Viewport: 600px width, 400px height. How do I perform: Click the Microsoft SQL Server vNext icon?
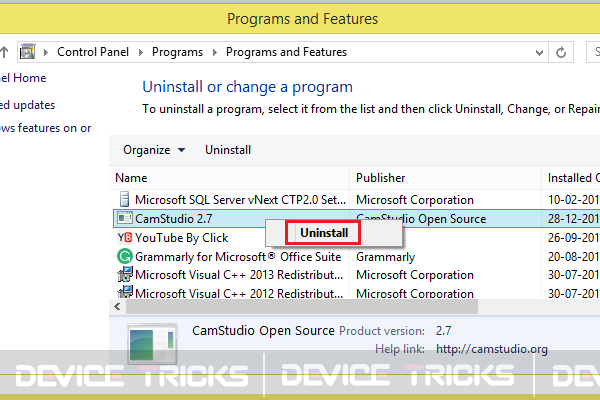click(x=124, y=199)
